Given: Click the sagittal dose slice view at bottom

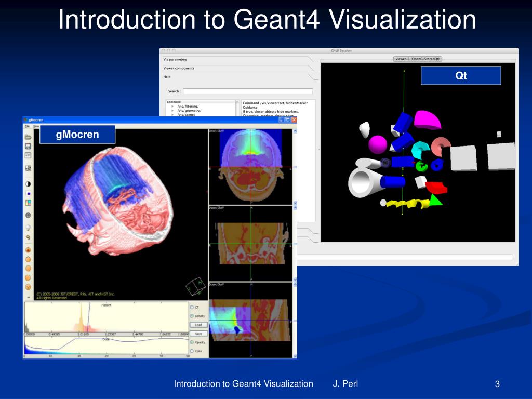Looking at the screenshot, I should 250,320.
